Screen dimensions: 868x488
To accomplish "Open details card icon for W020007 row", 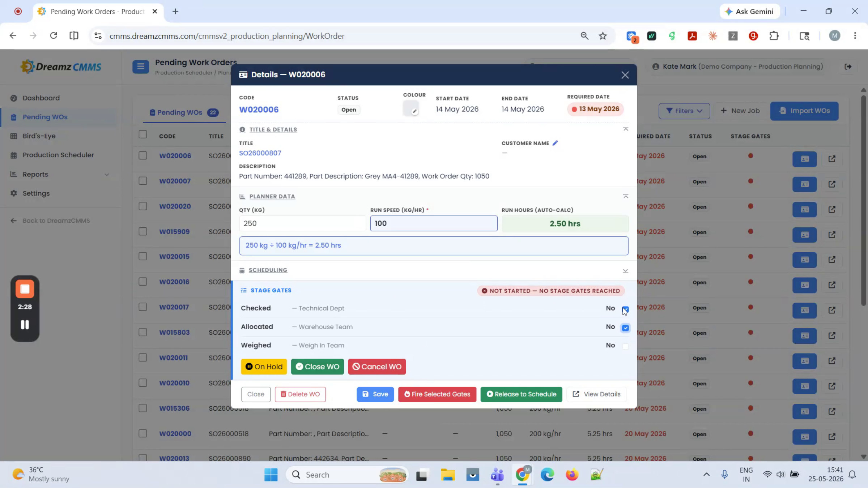I will tap(804, 184).
